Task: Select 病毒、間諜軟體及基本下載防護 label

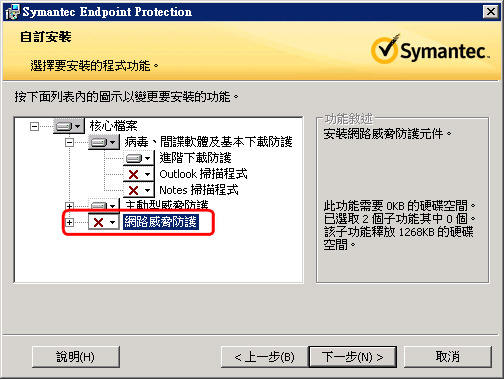Action: click(208, 142)
